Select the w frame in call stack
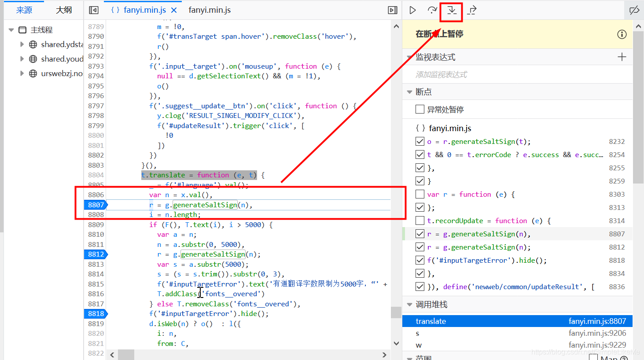Screen dimensions: 644x360 [x=517, y=345]
